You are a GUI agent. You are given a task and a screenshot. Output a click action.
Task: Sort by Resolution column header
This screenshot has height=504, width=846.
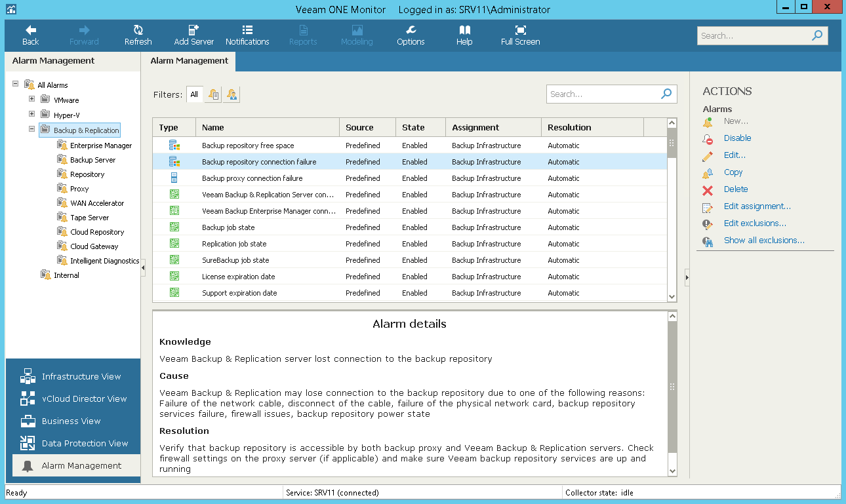pyautogui.click(x=593, y=127)
